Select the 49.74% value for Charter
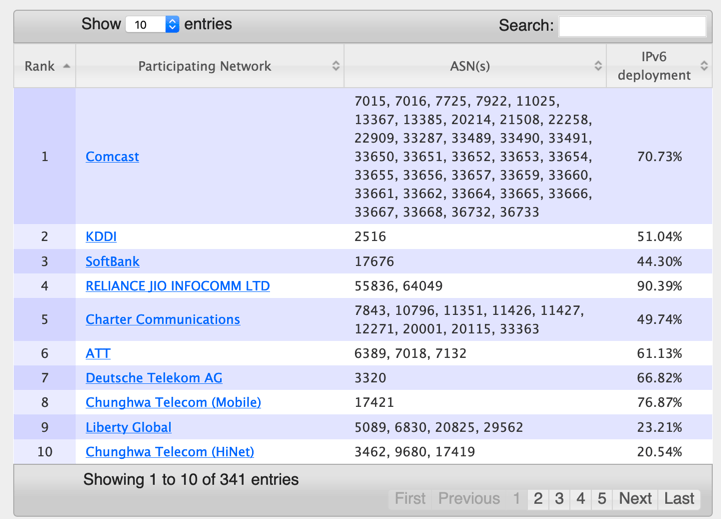 coord(659,319)
